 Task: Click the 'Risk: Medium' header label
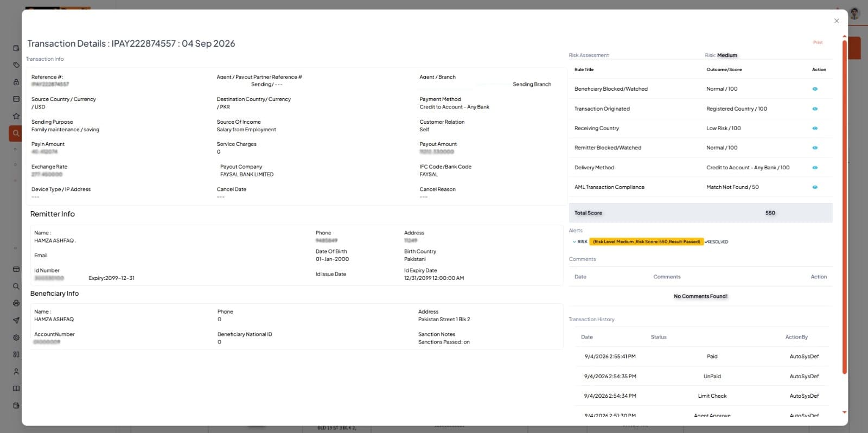721,55
